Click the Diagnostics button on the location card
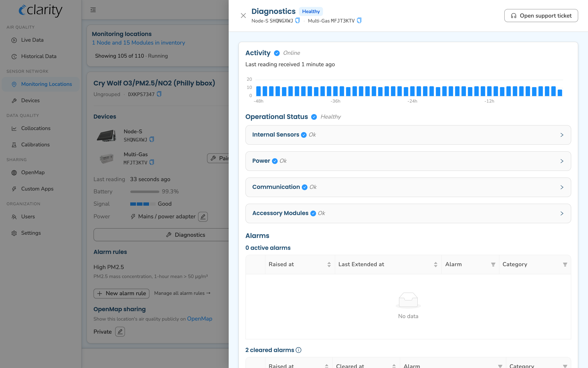Image resolution: width=588 pixels, height=368 pixels. [161, 235]
